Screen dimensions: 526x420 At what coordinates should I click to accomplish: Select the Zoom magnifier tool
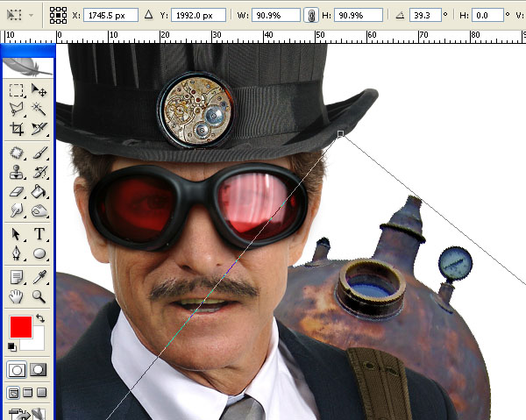[39, 296]
